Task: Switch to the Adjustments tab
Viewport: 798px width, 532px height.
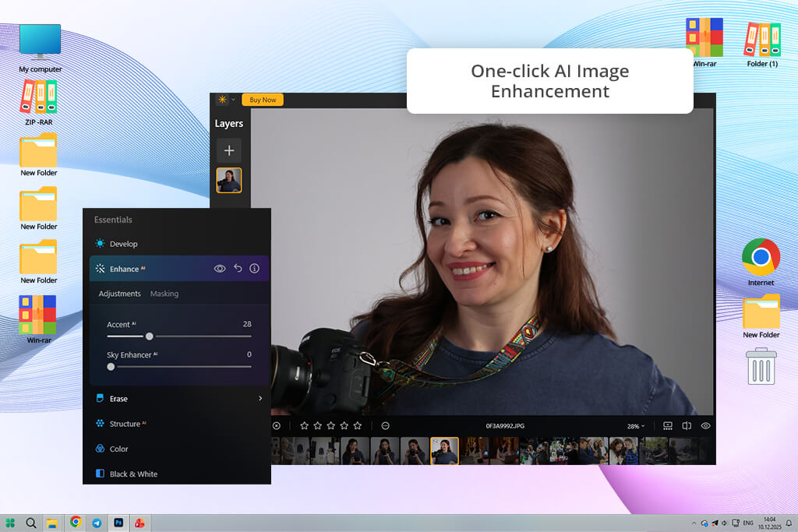Action: click(x=119, y=294)
